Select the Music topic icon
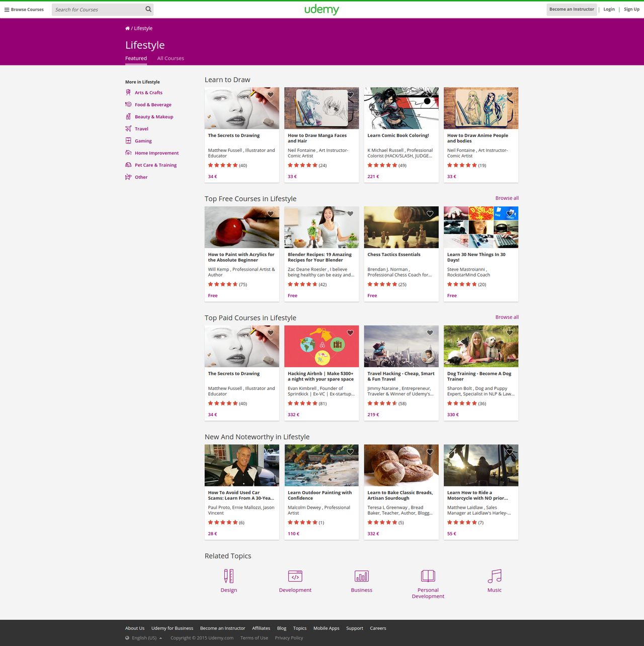The image size is (644, 646). (495, 576)
